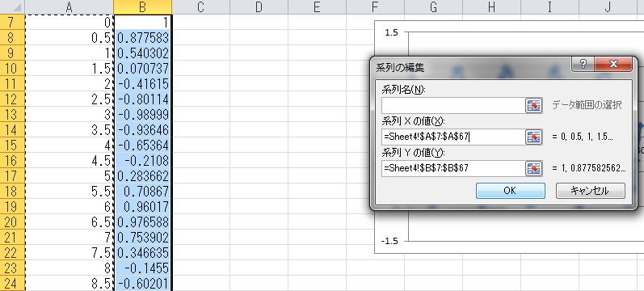Viewport: 644px width, 291px height.
Task: Select column H header
Action: [491, 7]
